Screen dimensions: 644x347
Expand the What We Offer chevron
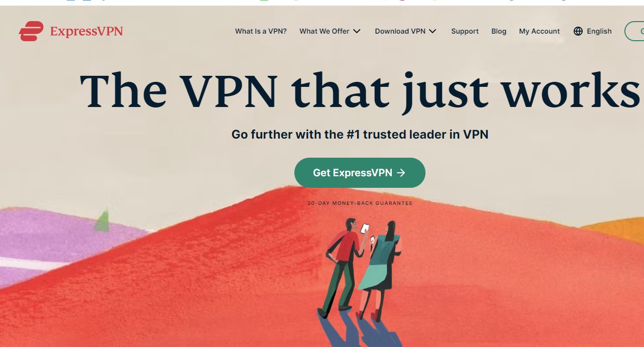click(x=357, y=31)
